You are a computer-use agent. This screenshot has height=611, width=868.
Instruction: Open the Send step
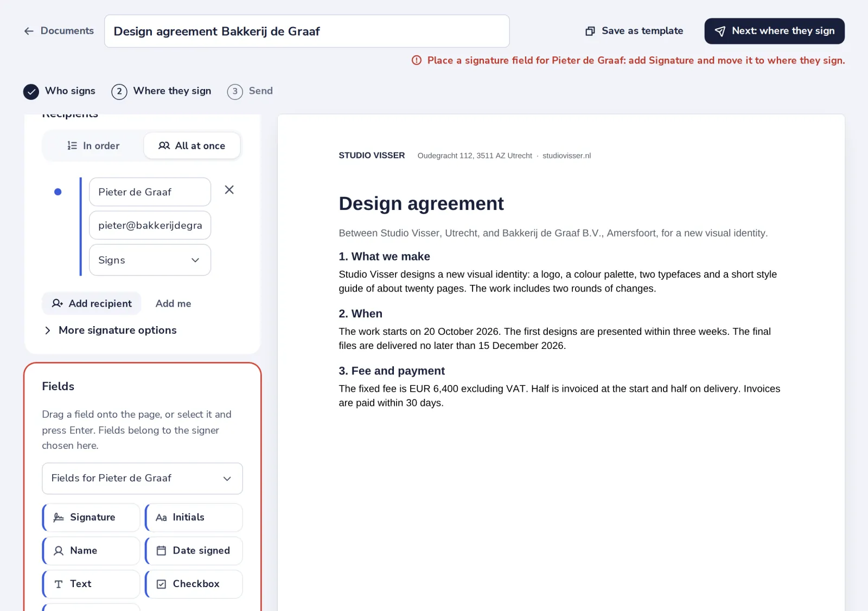click(x=250, y=91)
